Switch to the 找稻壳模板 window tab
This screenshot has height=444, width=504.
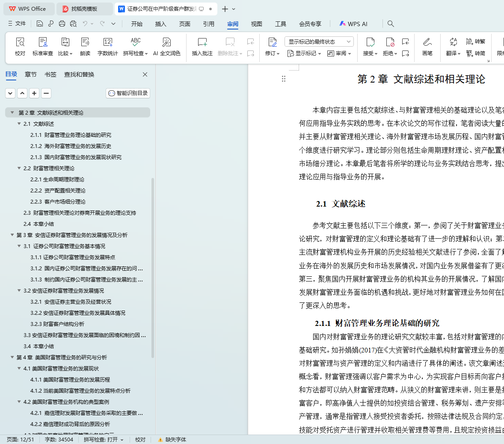(84, 9)
